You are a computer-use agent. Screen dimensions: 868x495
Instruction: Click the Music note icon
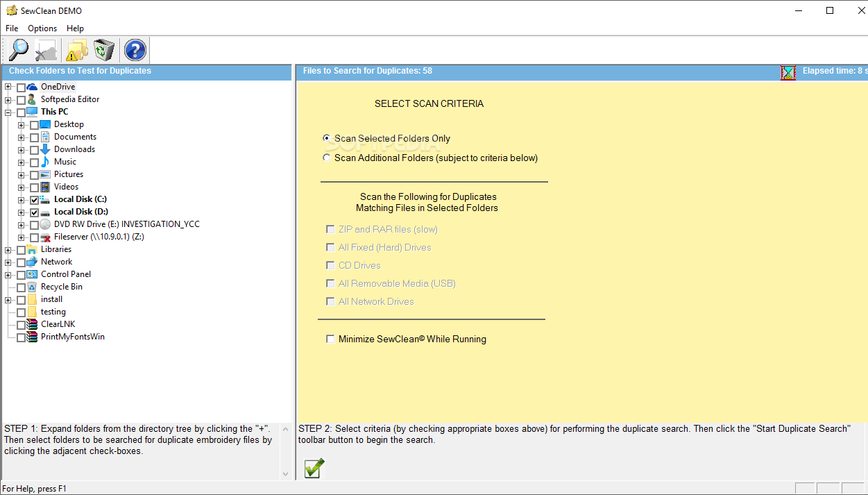pos(45,162)
